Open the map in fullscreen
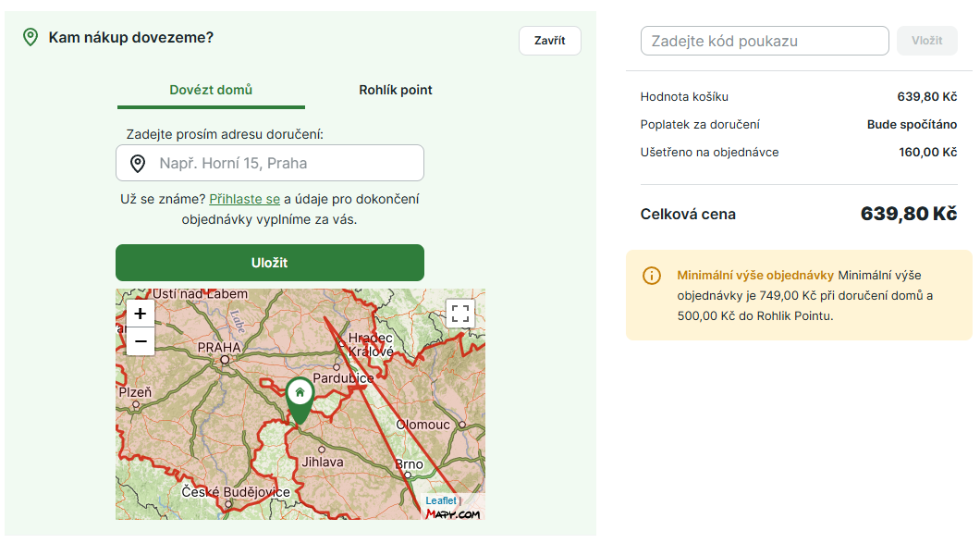980x543 pixels. pyautogui.click(x=460, y=314)
